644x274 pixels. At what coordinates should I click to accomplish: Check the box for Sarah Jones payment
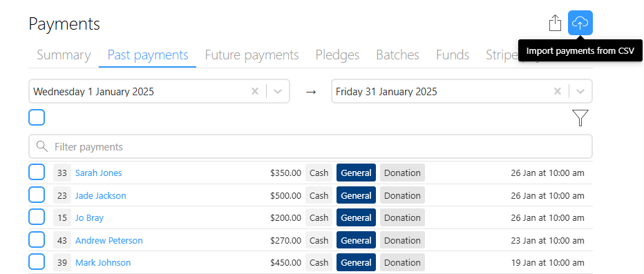coord(37,173)
